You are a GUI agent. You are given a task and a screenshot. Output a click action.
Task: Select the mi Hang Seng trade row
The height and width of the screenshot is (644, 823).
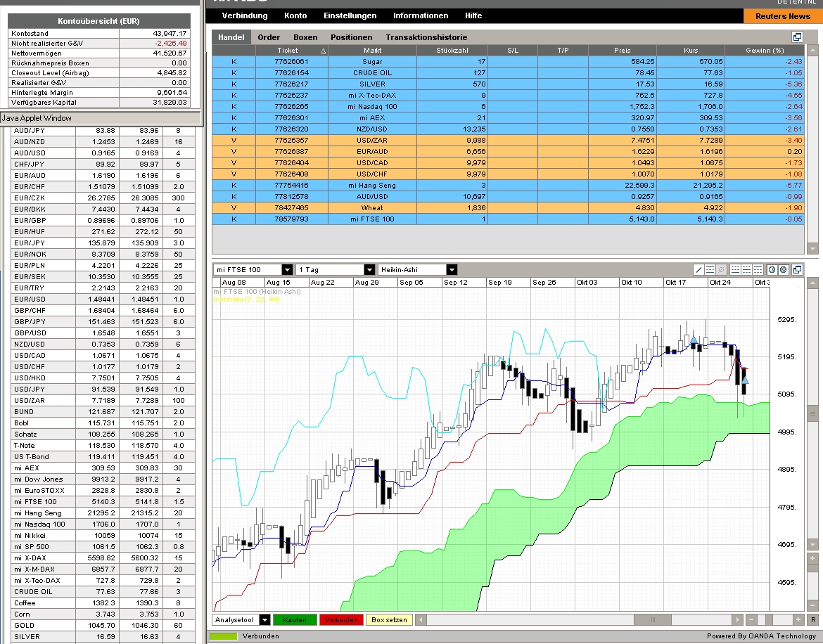(x=508, y=185)
